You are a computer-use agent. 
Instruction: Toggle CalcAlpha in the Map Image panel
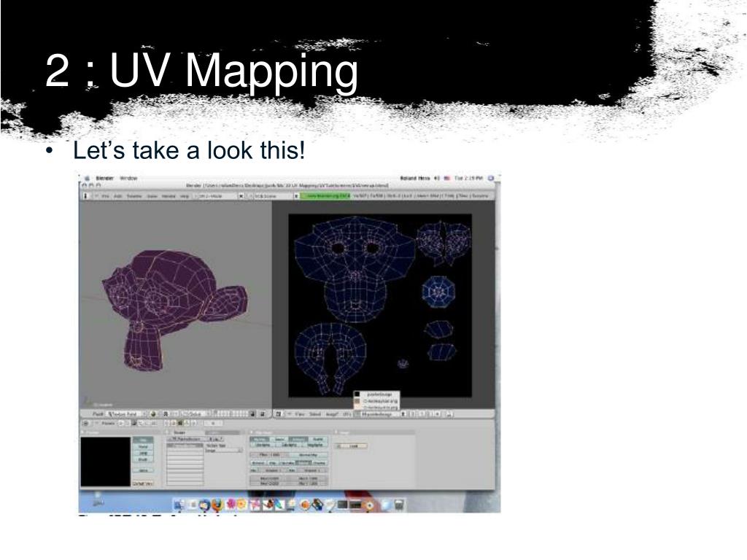[289, 444]
